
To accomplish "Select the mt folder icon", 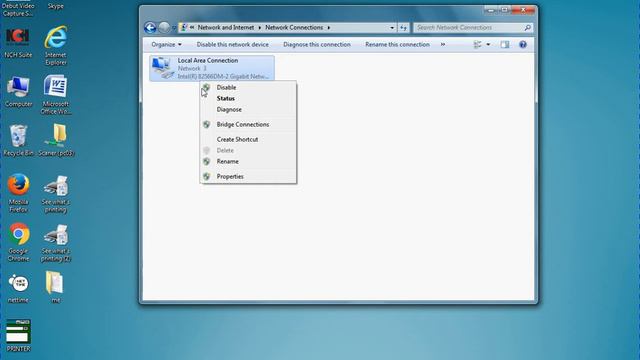I will (x=56, y=287).
